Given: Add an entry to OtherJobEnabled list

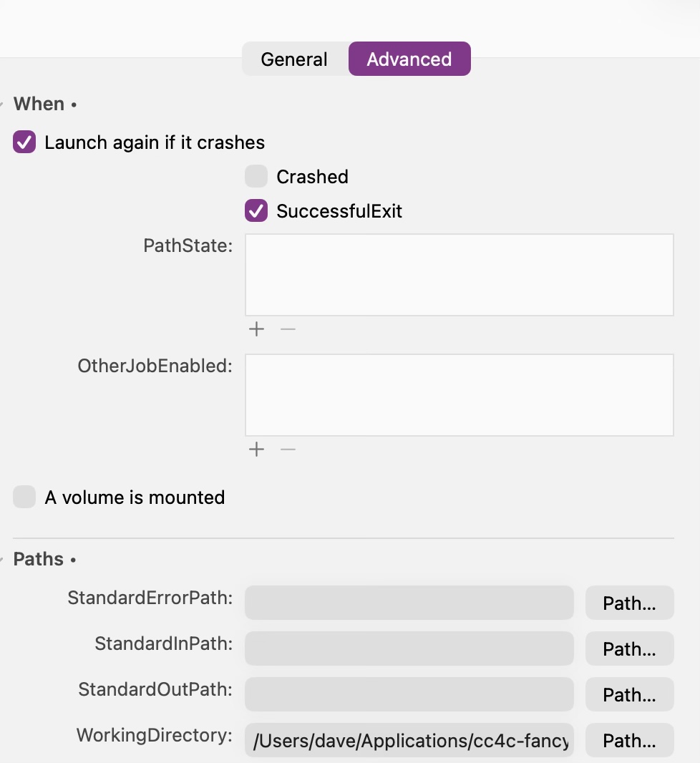Looking at the screenshot, I should coord(256,449).
